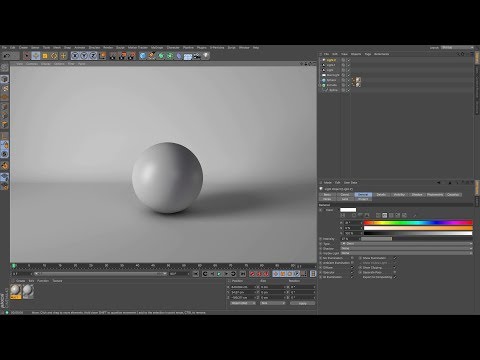Select the Spline Pen tool icon
Screen dimensions: 480x360
tap(152, 56)
